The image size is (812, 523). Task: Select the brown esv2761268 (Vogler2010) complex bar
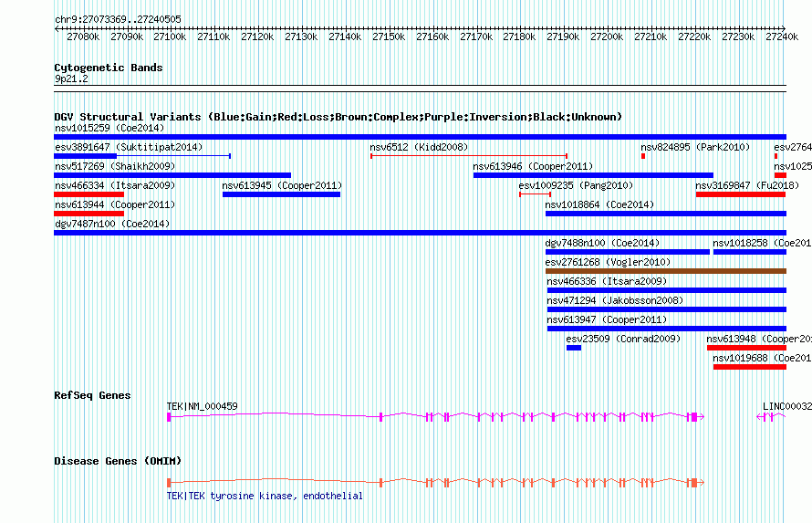665,271
